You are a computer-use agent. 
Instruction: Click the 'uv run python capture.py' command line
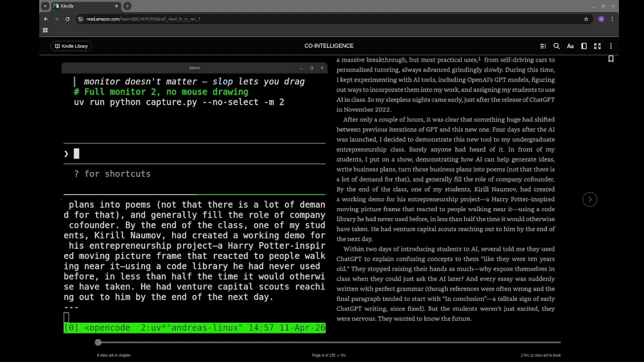coord(179,102)
